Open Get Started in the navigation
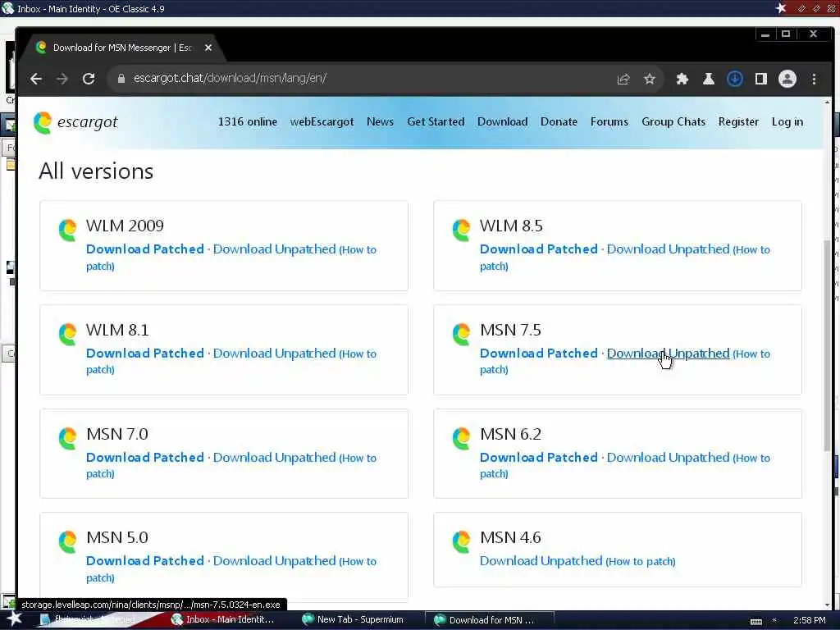 pos(436,121)
